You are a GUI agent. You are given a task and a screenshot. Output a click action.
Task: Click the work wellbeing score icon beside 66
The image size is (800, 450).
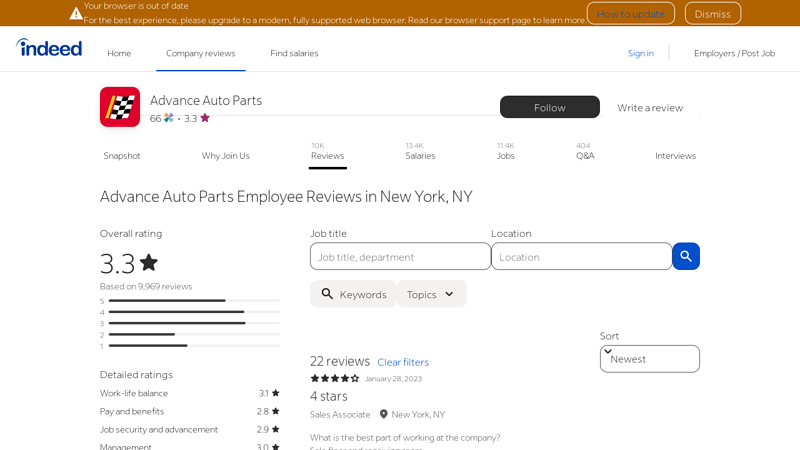click(x=169, y=118)
